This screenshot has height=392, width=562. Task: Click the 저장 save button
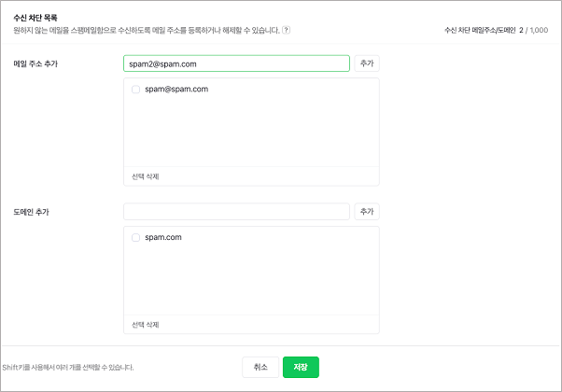tap(301, 367)
